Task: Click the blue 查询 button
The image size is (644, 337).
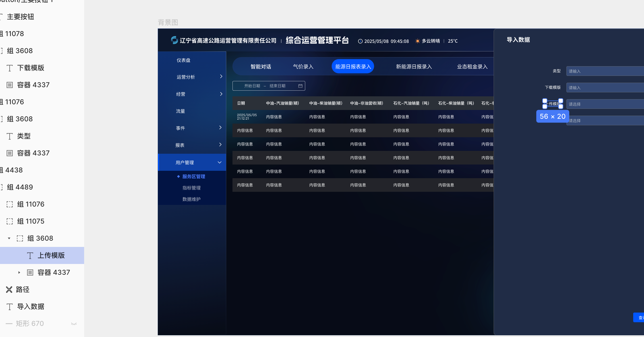Action: (x=640, y=317)
